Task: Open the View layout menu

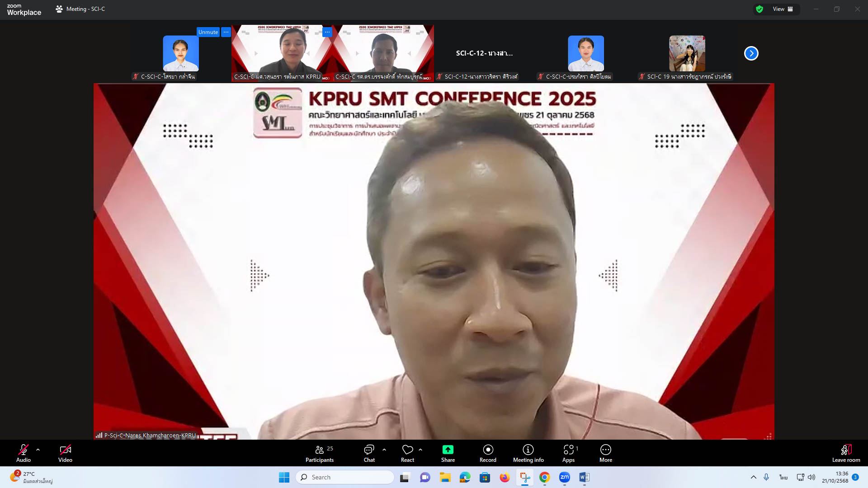Action: click(x=783, y=9)
